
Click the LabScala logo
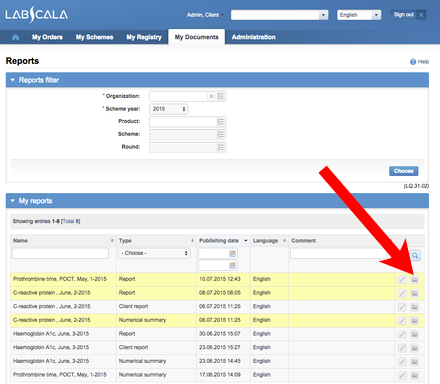point(37,15)
